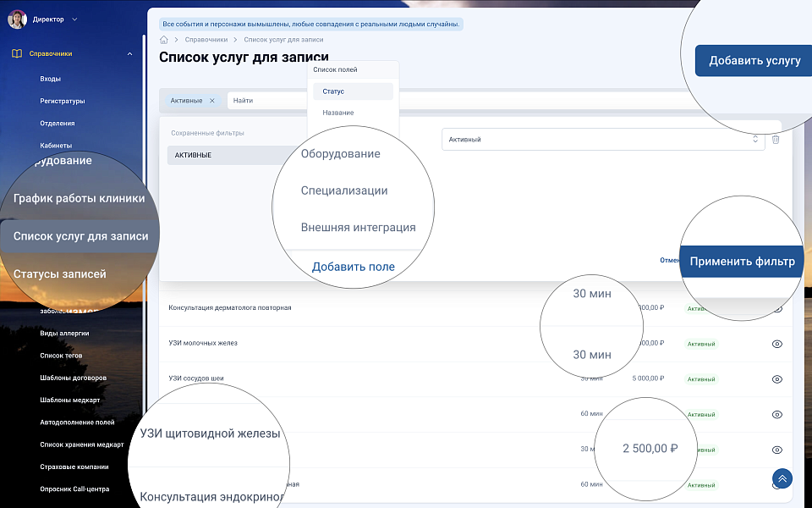Click the Найти search input field
The image size is (812, 508).
[x=271, y=101]
